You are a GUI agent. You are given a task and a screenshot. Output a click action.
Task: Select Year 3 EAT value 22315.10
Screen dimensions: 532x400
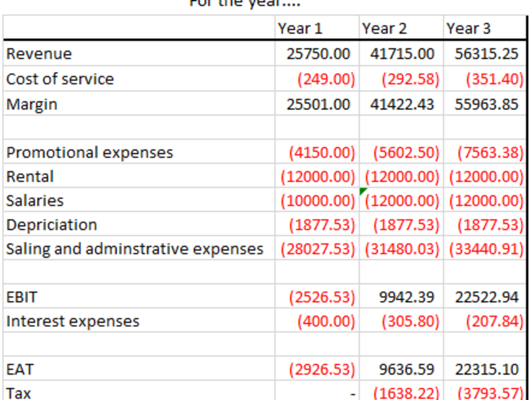coord(485,369)
